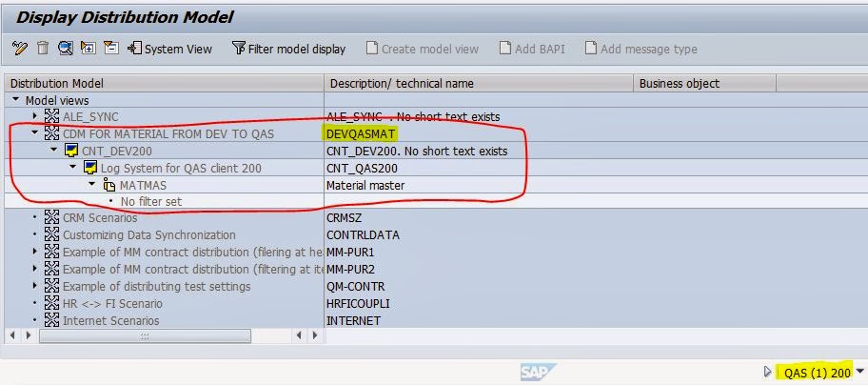Expand Example of distributing test settings

coord(35,286)
